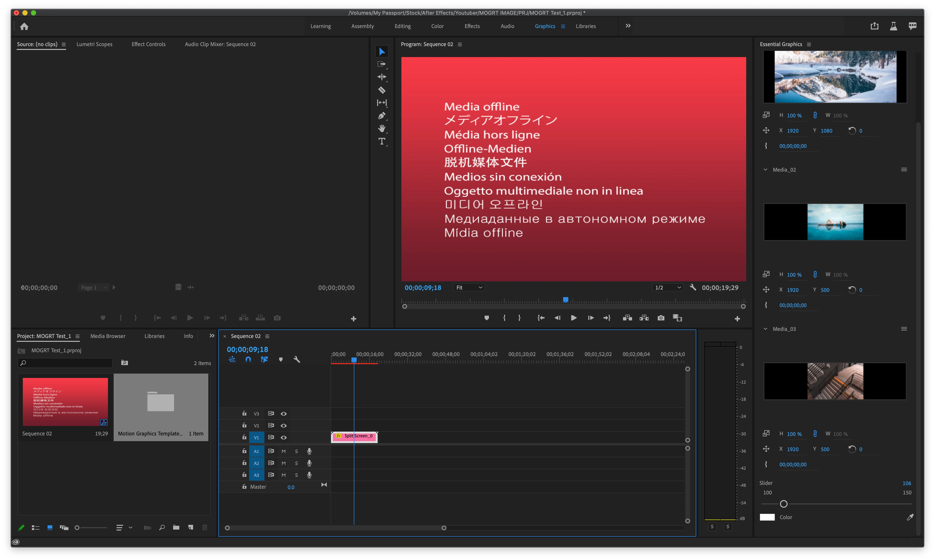Screen dimensions: 935x560
Task: Mute audio track A1
Action: (283, 451)
